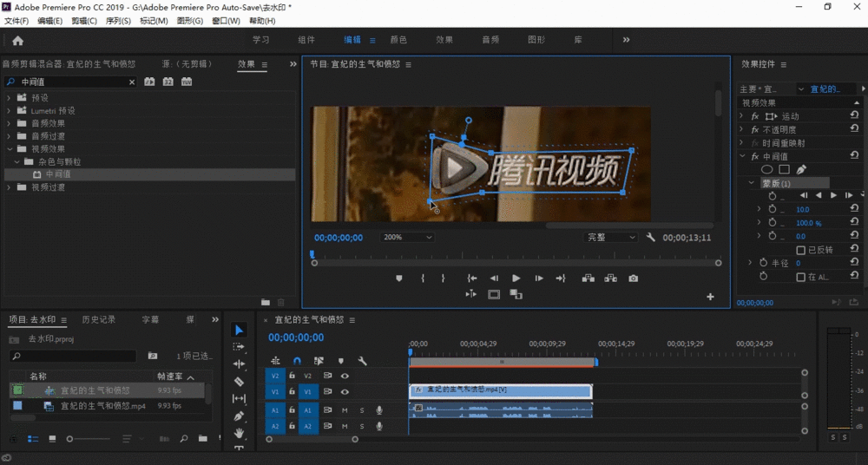Solo track A2
This screenshot has height=465, width=868.
362,426
